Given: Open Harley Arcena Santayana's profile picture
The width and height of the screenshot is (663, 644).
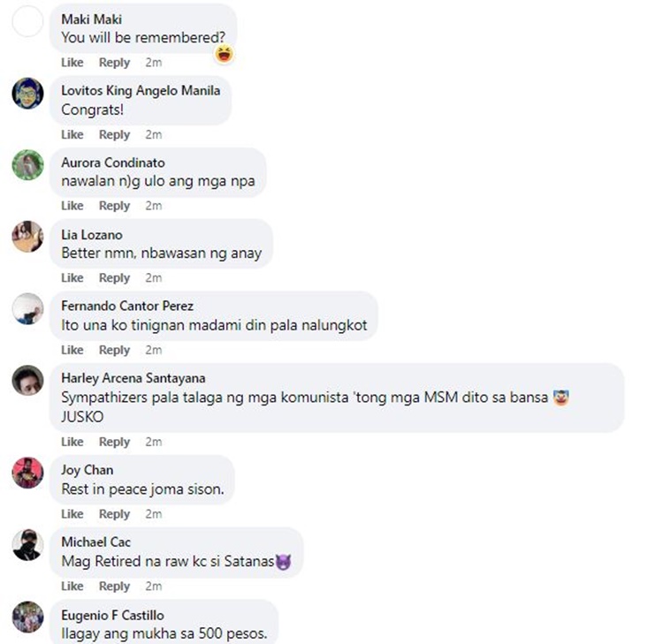Looking at the screenshot, I should pyautogui.click(x=27, y=381).
